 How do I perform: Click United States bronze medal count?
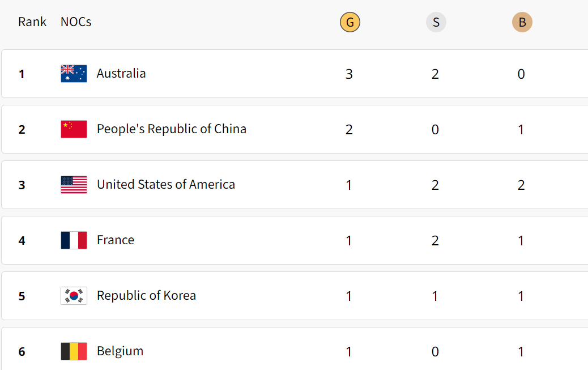pyautogui.click(x=521, y=185)
